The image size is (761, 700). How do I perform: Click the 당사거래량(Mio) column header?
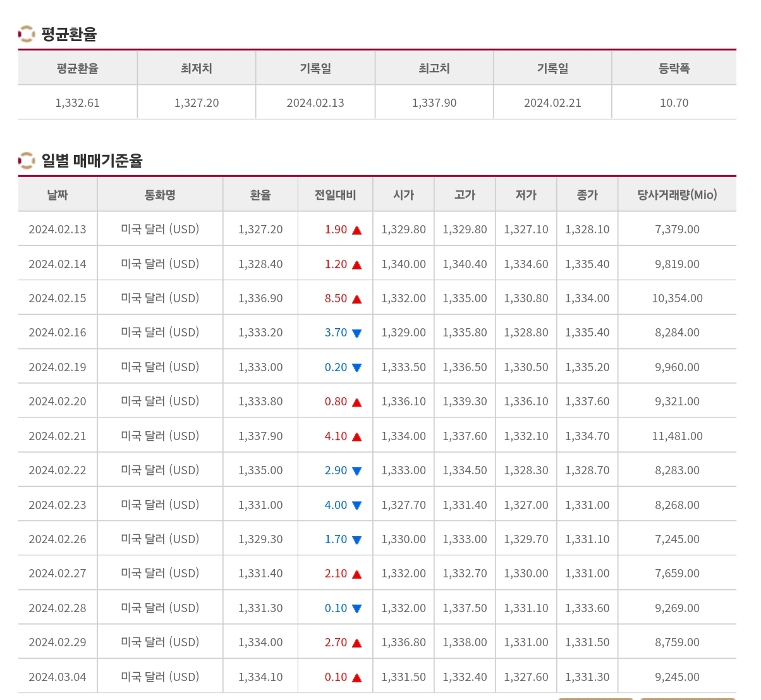[677, 195]
